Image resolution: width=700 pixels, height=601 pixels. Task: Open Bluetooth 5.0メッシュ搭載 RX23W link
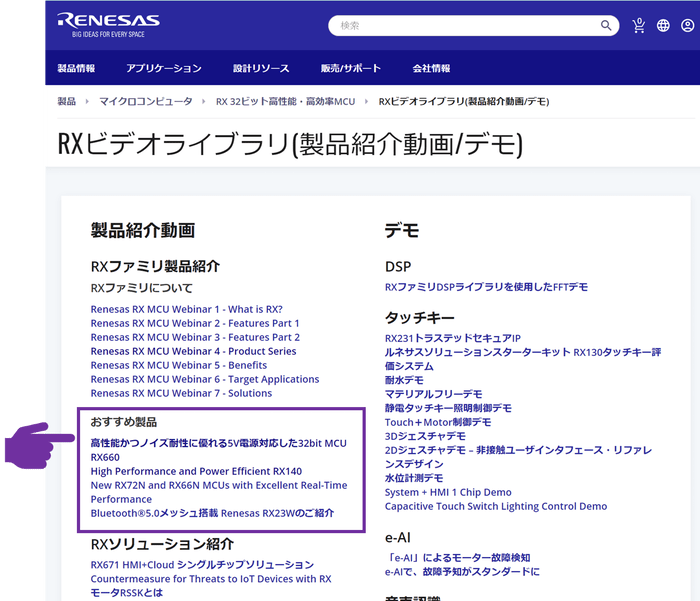pos(212,513)
